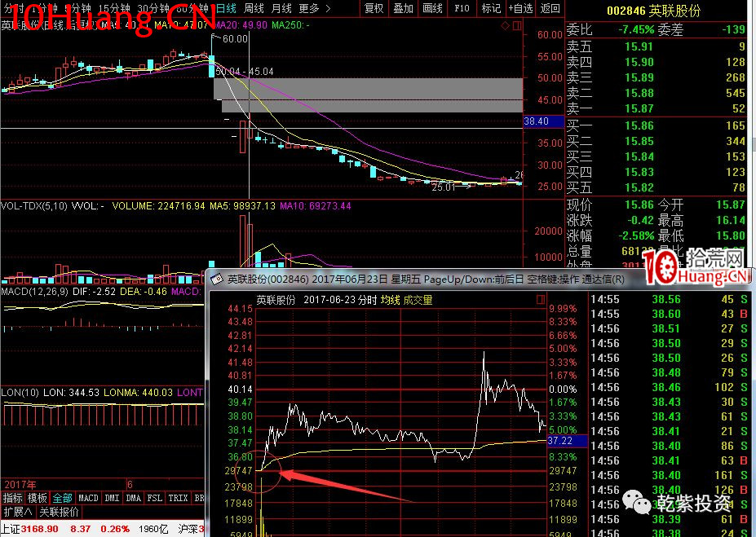Open the 画线 drawing tools
Viewport: 756px width, 537px height.
[x=432, y=8]
